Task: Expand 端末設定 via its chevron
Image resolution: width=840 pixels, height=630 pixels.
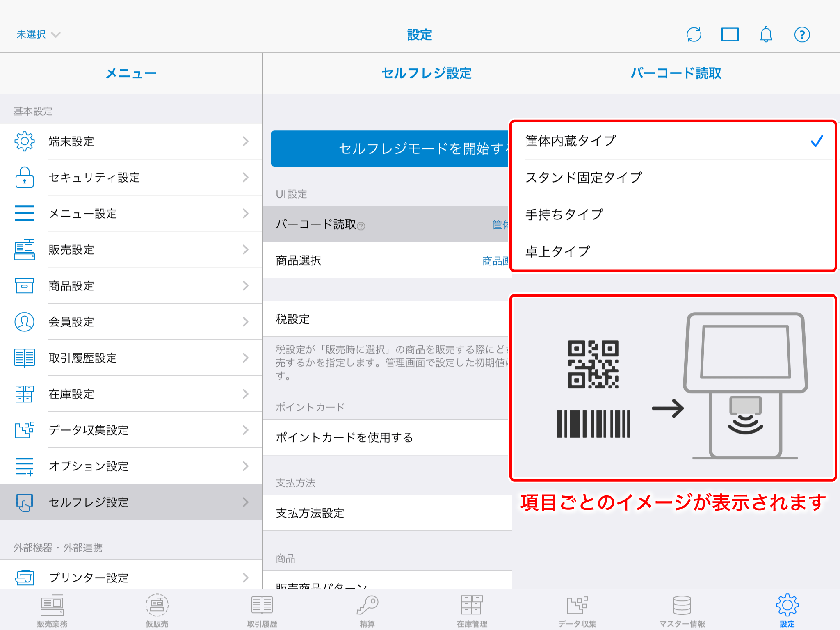Action: (x=245, y=141)
